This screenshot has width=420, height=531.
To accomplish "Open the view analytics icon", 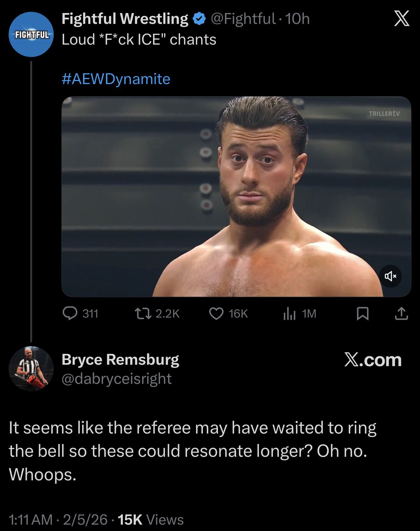I will 289,313.
